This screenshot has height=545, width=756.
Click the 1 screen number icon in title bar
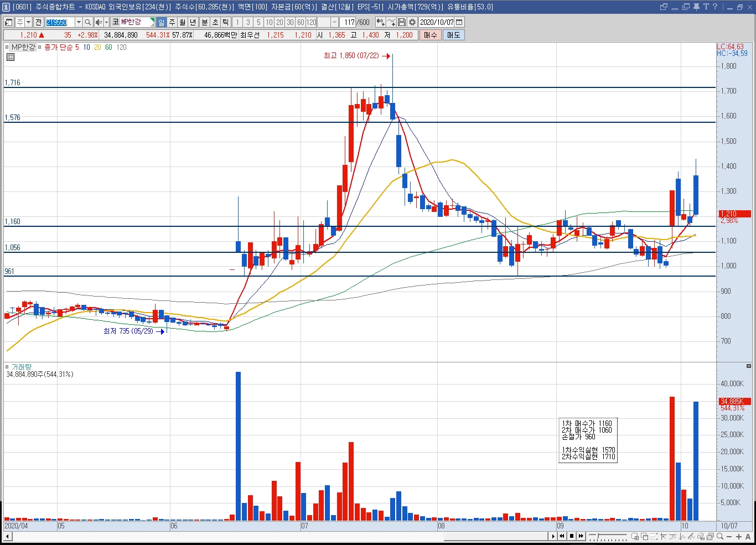[6, 7]
